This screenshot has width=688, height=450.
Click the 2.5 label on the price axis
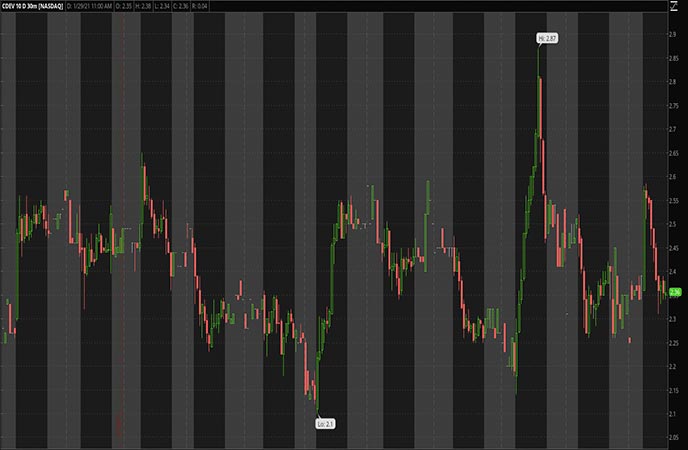pos(673,224)
